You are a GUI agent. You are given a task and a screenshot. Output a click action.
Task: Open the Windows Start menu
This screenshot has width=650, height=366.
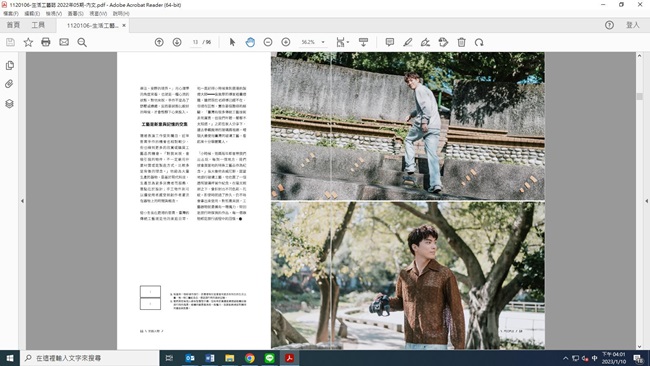click(10, 358)
